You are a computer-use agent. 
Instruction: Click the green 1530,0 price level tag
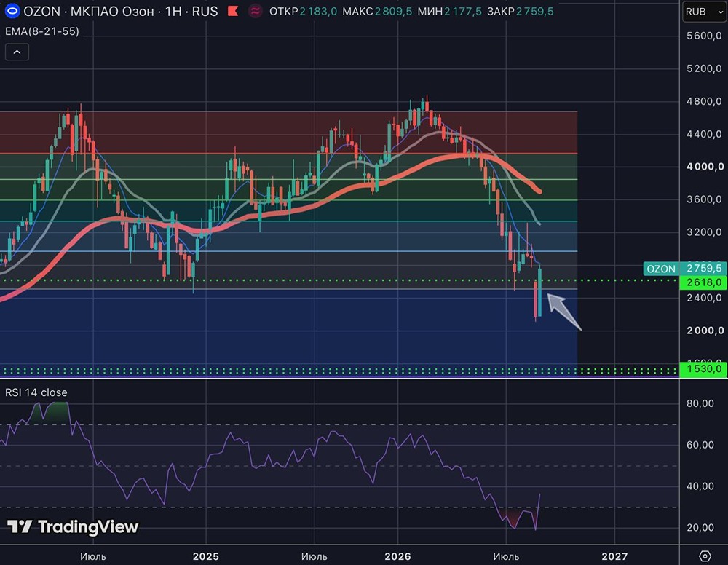[x=703, y=368]
